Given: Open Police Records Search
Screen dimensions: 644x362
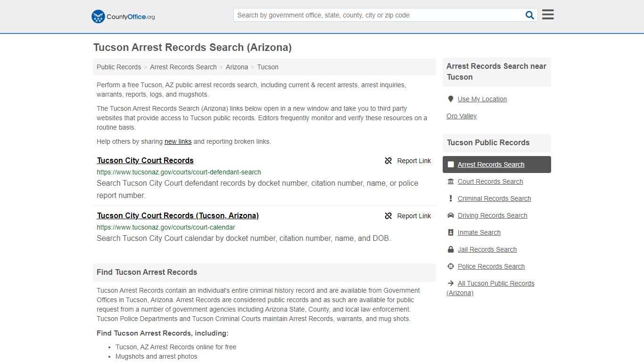Looking at the screenshot, I should click(x=491, y=266).
